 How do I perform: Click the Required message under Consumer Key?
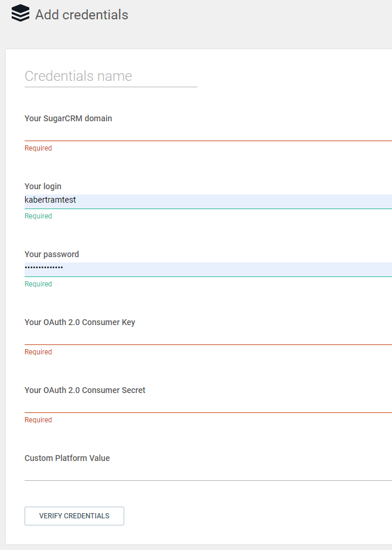(38, 352)
